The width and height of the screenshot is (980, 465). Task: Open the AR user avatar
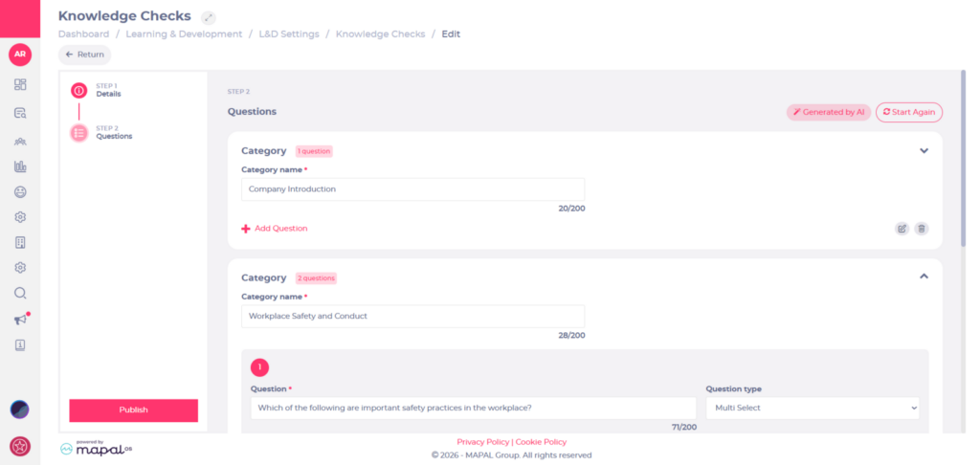coord(20,55)
